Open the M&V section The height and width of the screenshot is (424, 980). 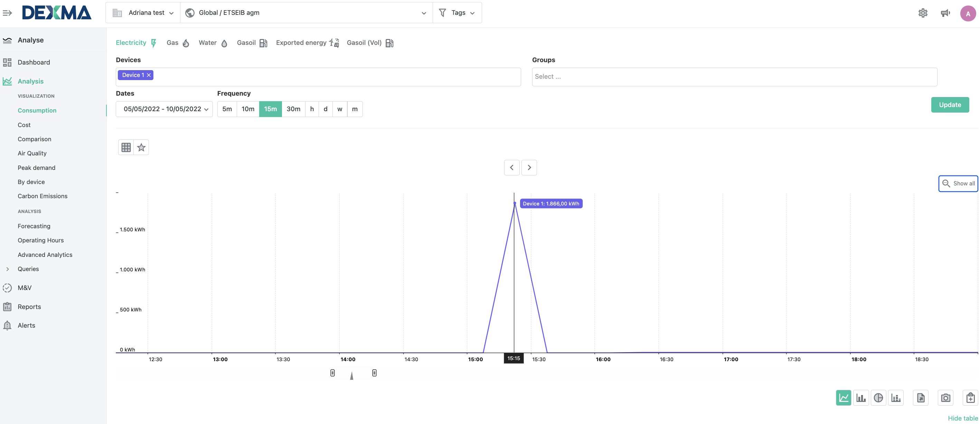point(24,288)
